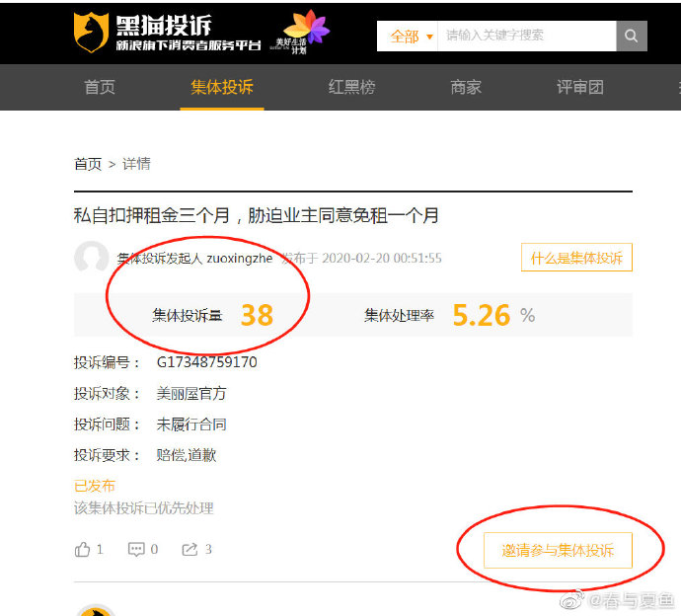Click the 什么是集体投诉 button
This screenshot has height=616, width=681.
576,258
